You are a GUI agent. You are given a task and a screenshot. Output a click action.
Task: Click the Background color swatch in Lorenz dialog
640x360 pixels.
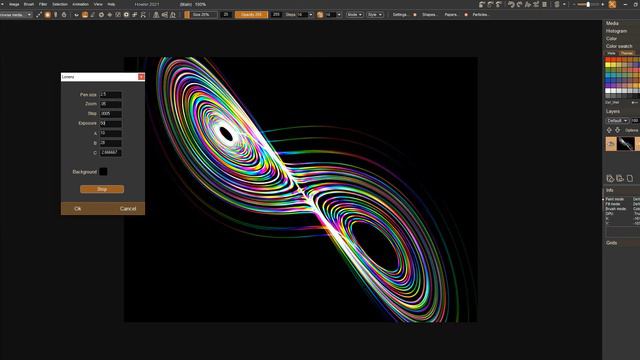(x=103, y=171)
